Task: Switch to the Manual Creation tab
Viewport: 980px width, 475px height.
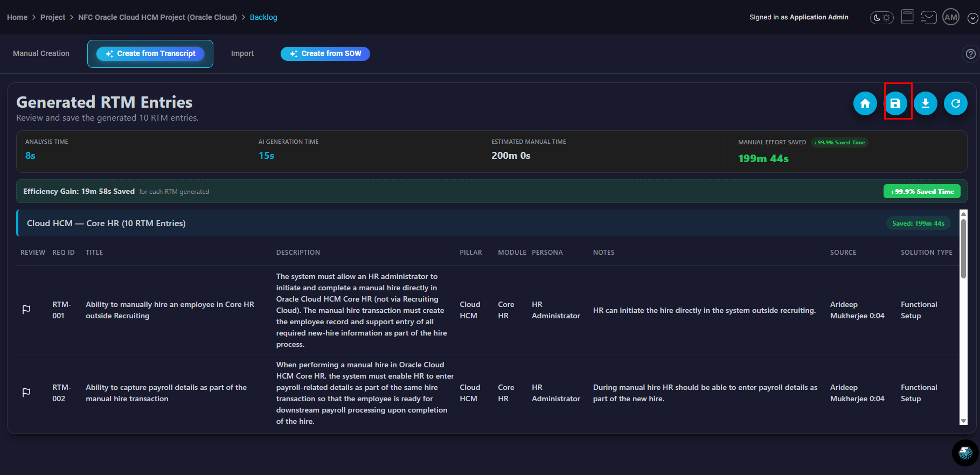Action: pyautogui.click(x=41, y=53)
